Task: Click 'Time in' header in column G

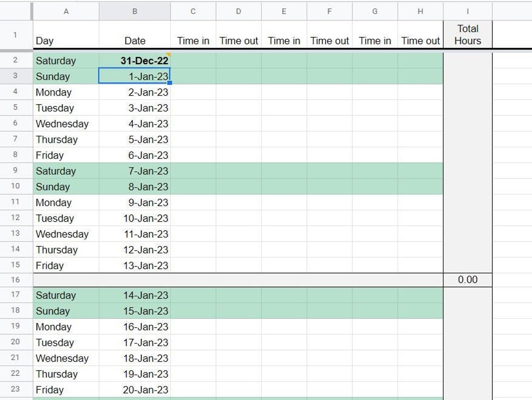Action: pos(375,35)
